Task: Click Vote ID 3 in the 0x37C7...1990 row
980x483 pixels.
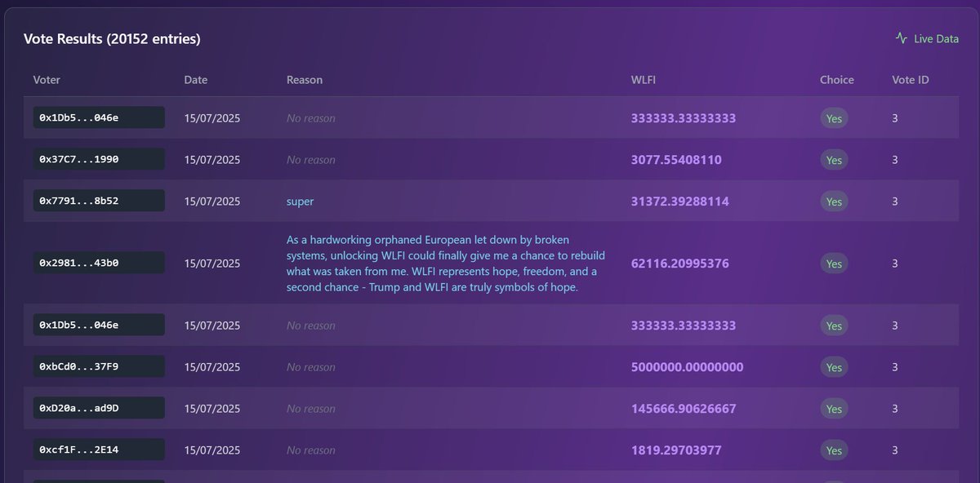Action: point(895,160)
